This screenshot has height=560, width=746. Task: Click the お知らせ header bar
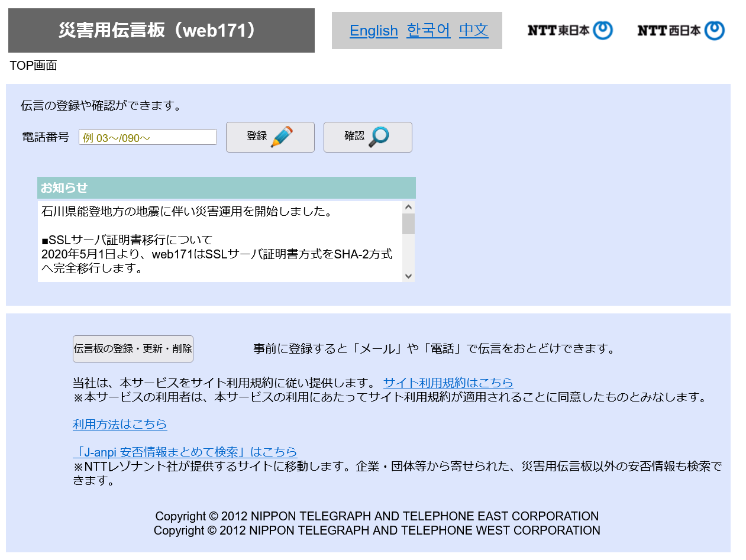click(227, 187)
